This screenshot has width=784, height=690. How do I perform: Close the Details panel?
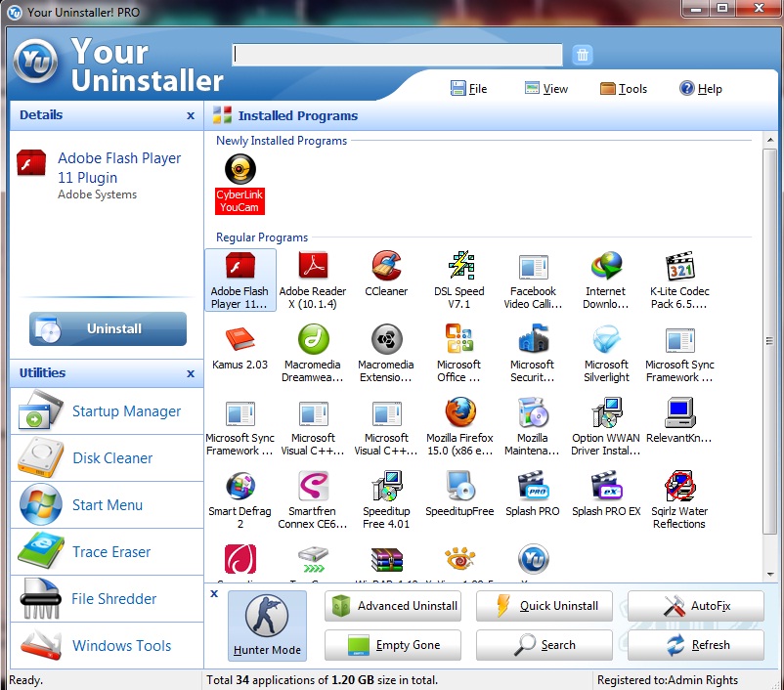pyautogui.click(x=191, y=115)
